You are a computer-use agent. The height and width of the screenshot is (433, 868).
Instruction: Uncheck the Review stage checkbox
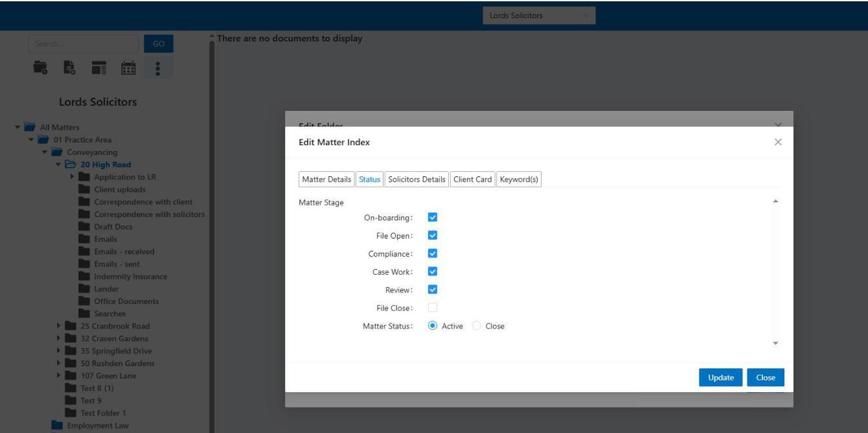coord(433,290)
